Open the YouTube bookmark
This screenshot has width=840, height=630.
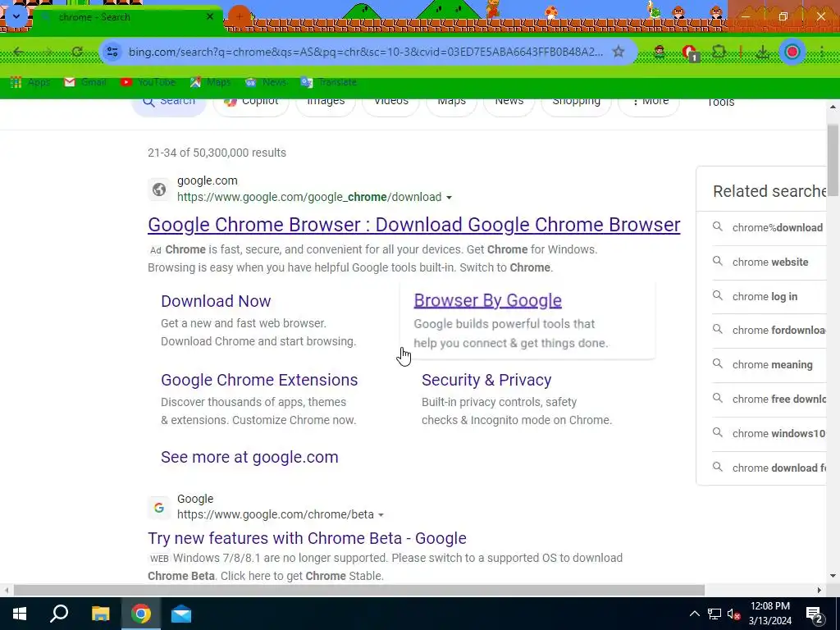(148, 82)
